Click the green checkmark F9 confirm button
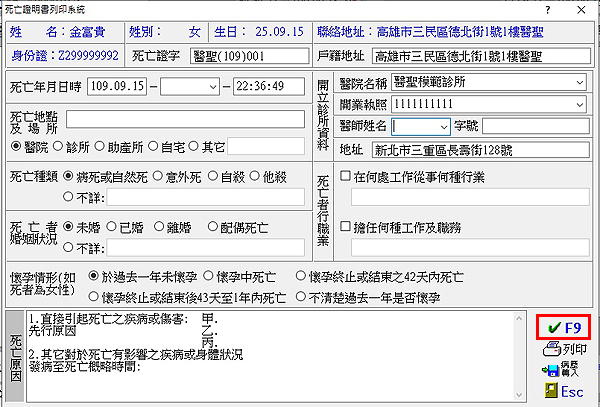The height and width of the screenshot is (407, 600). tap(563, 327)
